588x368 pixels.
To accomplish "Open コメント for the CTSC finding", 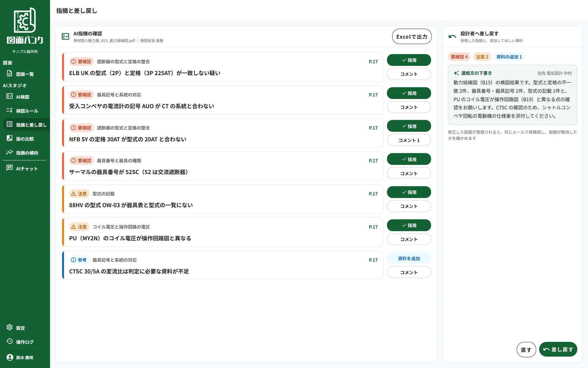I will [x=409, y=272].
